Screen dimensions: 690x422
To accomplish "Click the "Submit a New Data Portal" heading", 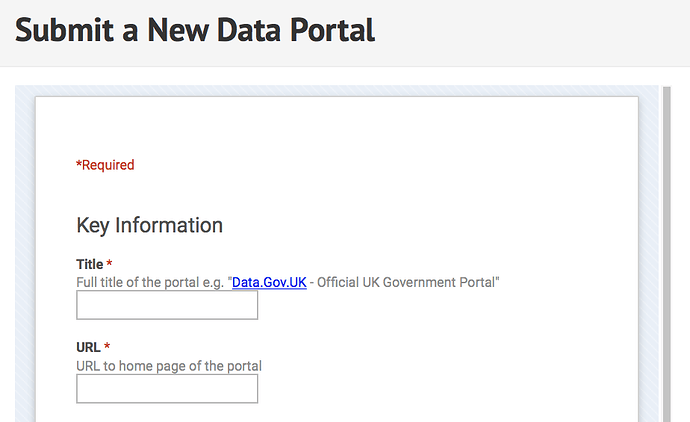I will (195, 30).
